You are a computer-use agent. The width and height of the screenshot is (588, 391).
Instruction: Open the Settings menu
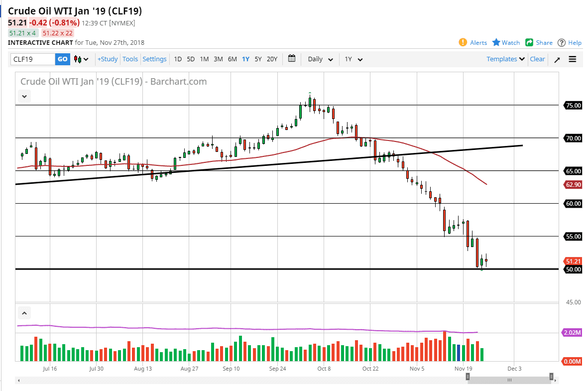pos(154,59)
